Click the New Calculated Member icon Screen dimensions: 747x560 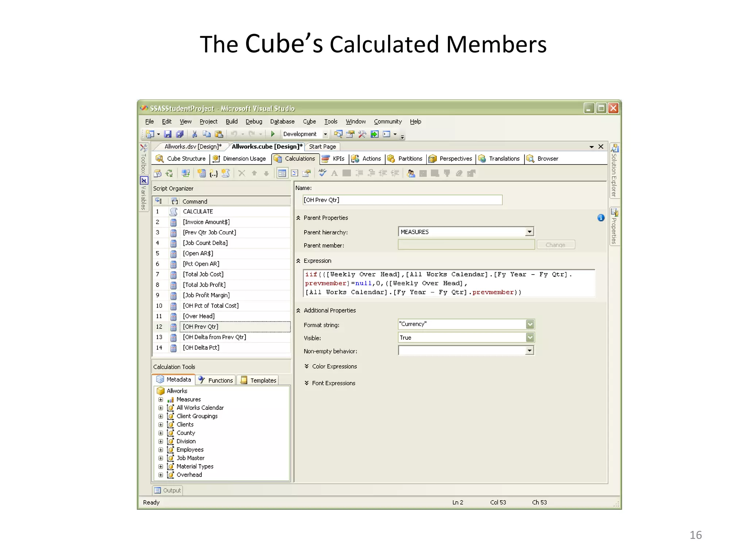pos(201,174)
